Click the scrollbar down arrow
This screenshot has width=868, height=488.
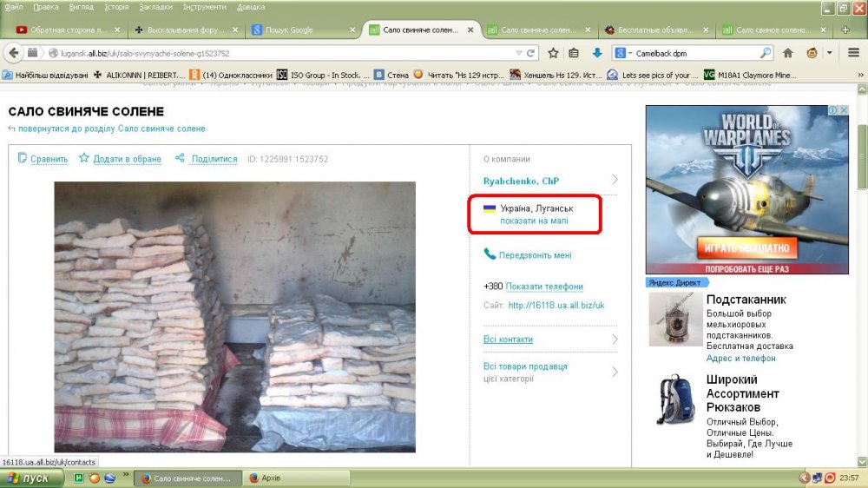[862, 461]
